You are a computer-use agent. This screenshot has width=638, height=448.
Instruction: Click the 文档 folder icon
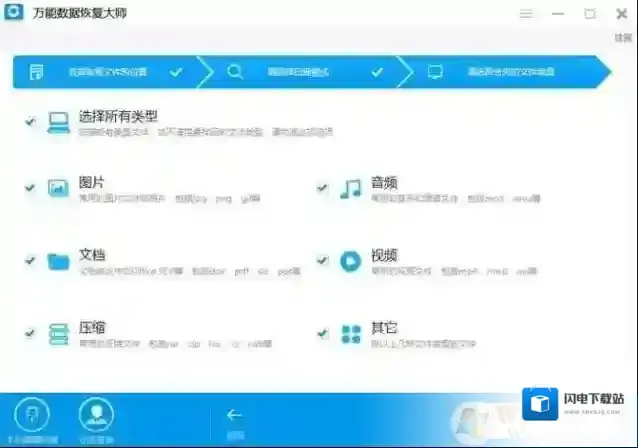[58, 261]
